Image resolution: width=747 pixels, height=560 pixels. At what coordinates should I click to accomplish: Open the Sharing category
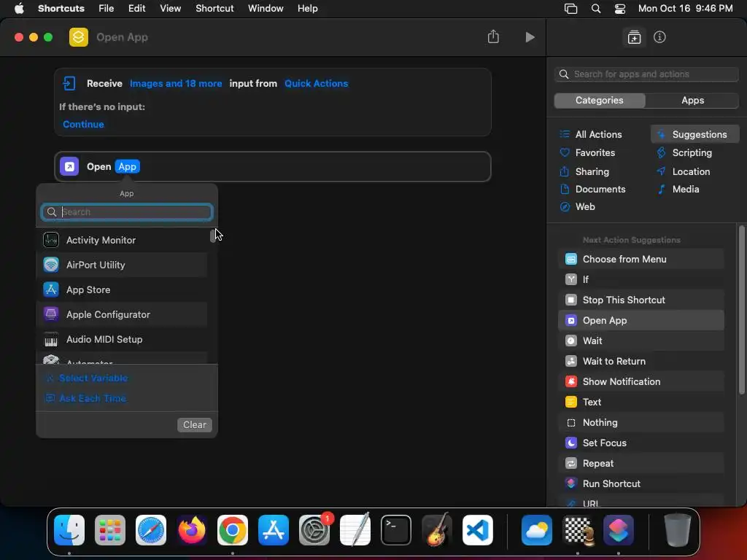[592, 171]
